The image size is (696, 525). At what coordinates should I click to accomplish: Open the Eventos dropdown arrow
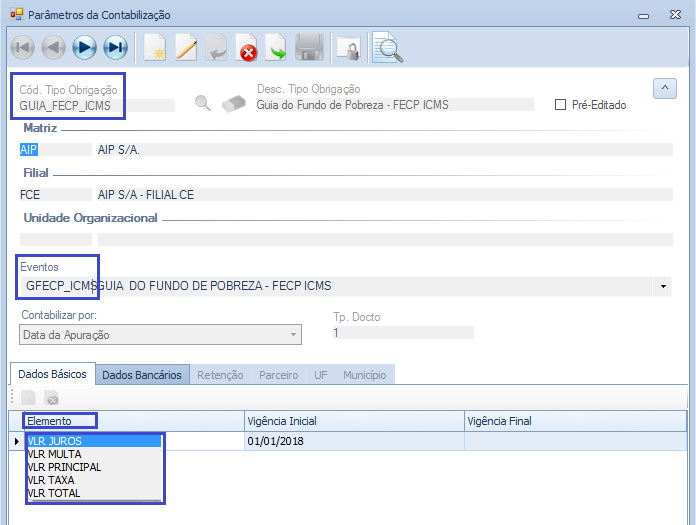pyautogui.click(x=663, y=286)
